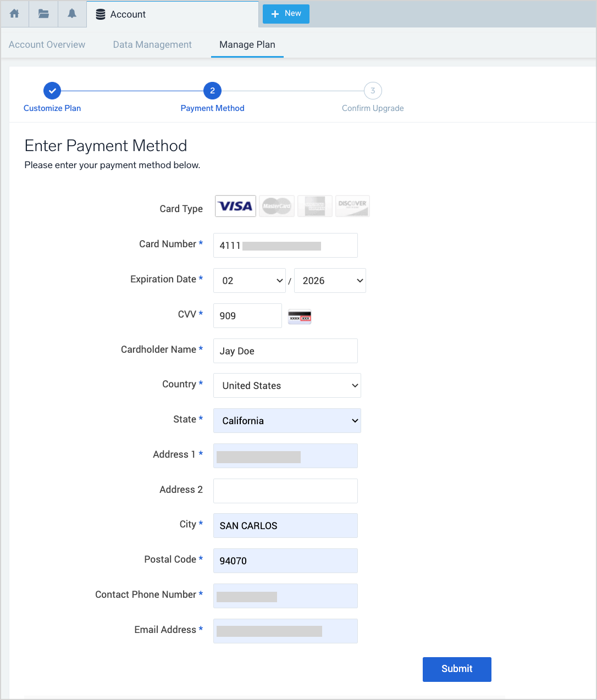Choose American Express card type

pos(315,206)
